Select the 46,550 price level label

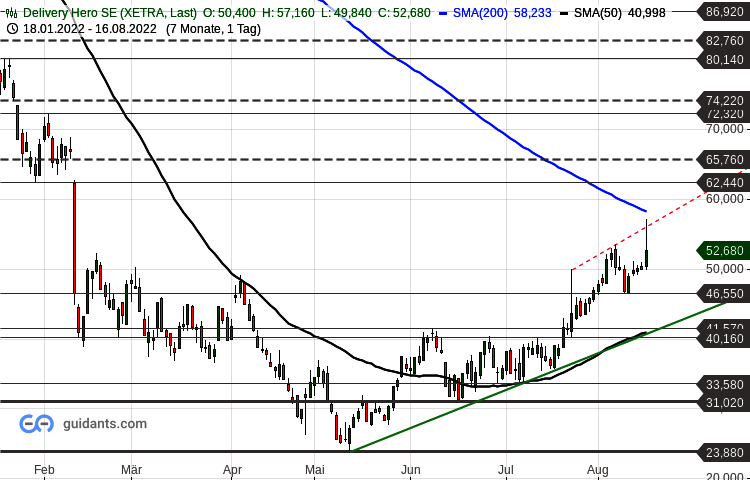[x=724, y=294]
